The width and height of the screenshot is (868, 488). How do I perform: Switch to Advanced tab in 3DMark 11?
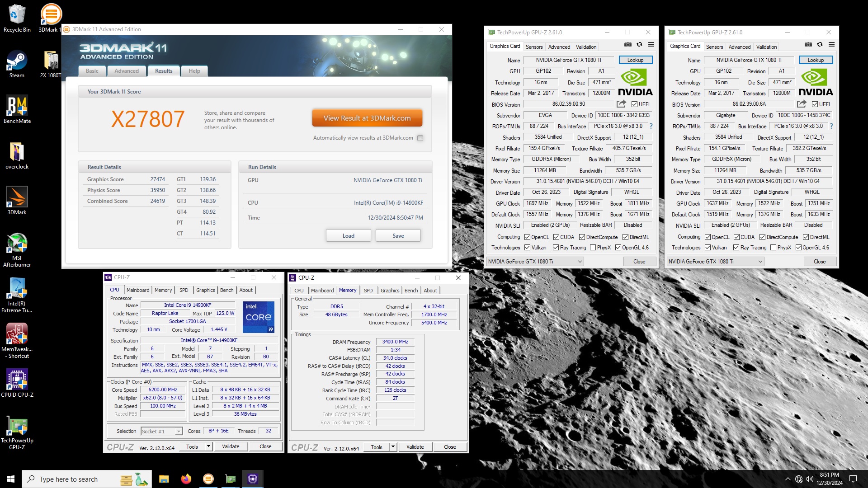click(x=127, y=71)
